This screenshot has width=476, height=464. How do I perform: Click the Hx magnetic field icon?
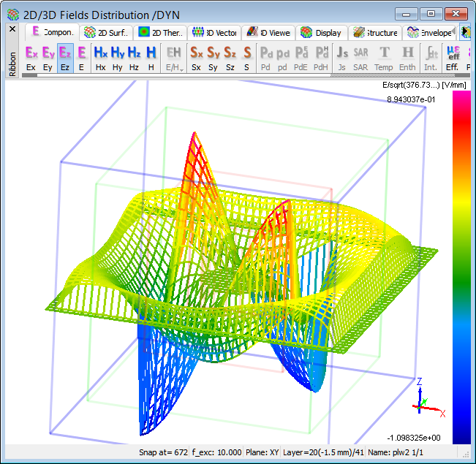click(101, 58)
